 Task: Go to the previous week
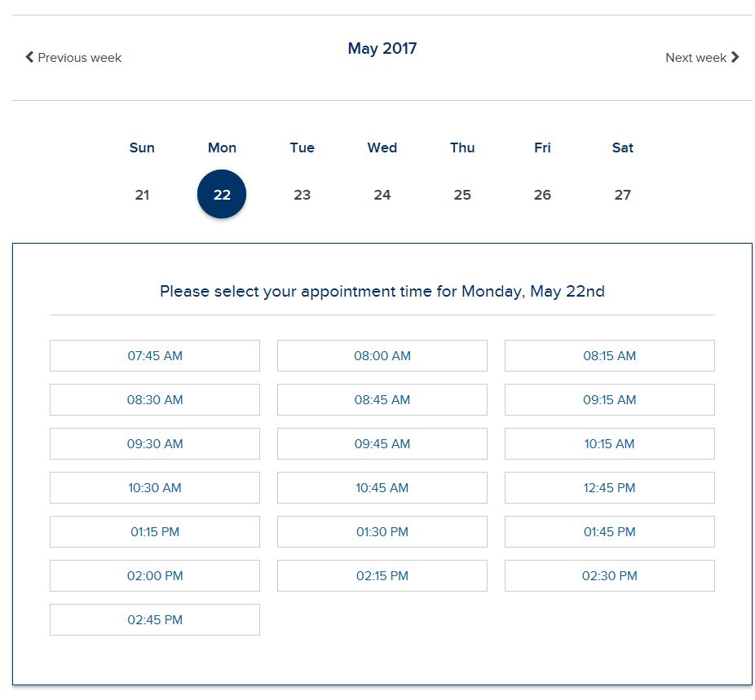pyautogui.click(x=73, y=58)
